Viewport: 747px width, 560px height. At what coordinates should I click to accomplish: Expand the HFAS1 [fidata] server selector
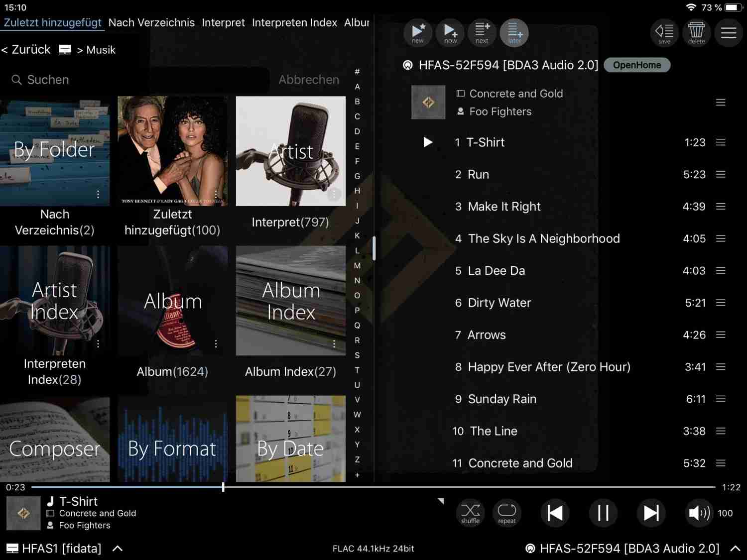[x=118, y=549]
